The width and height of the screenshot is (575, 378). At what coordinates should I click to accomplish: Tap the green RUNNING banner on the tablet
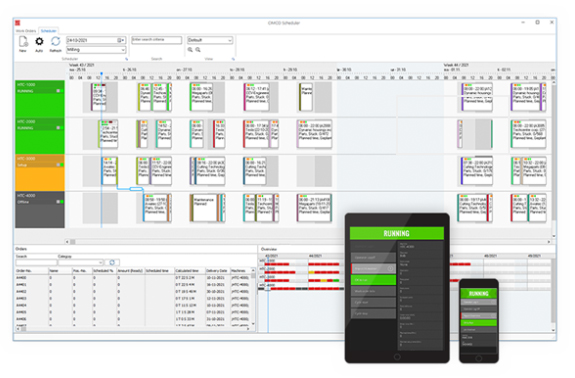[x=397, y=234]
